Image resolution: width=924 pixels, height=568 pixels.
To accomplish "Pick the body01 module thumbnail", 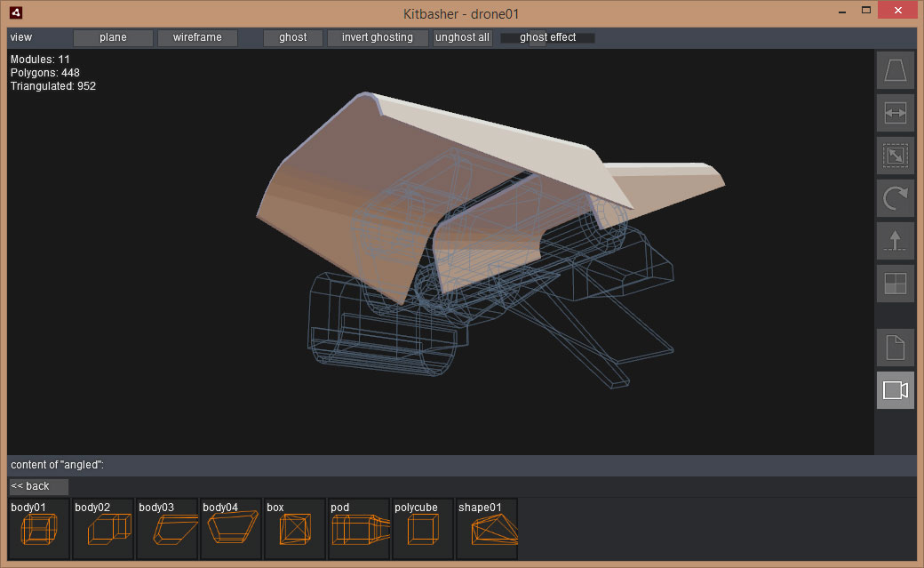I will 39,529.
